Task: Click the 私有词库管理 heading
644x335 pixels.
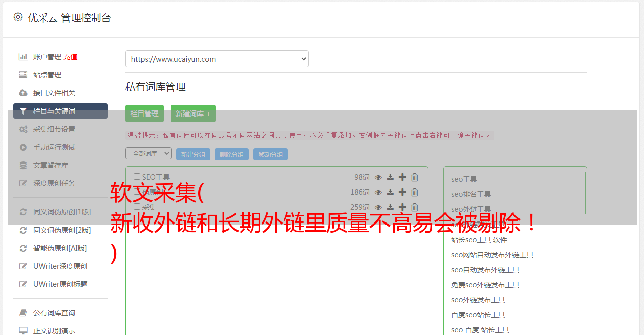Action: click(x=156, y=87)
